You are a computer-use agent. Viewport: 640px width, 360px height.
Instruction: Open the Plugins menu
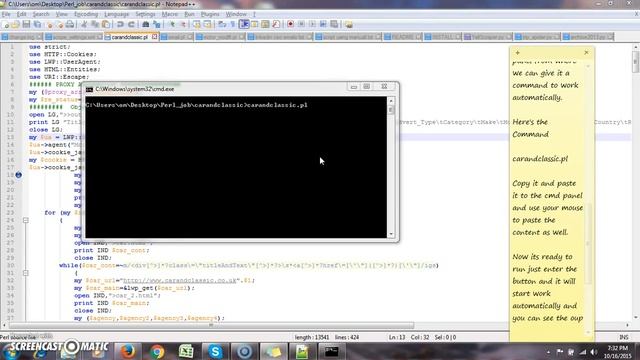[210, 14]
